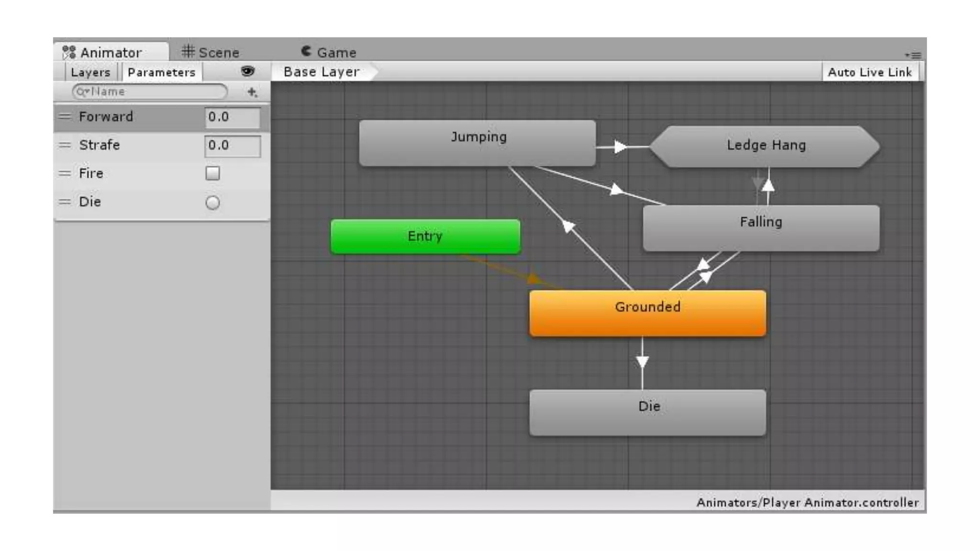Grab the Fire row reorder handle

pos(65,173)
